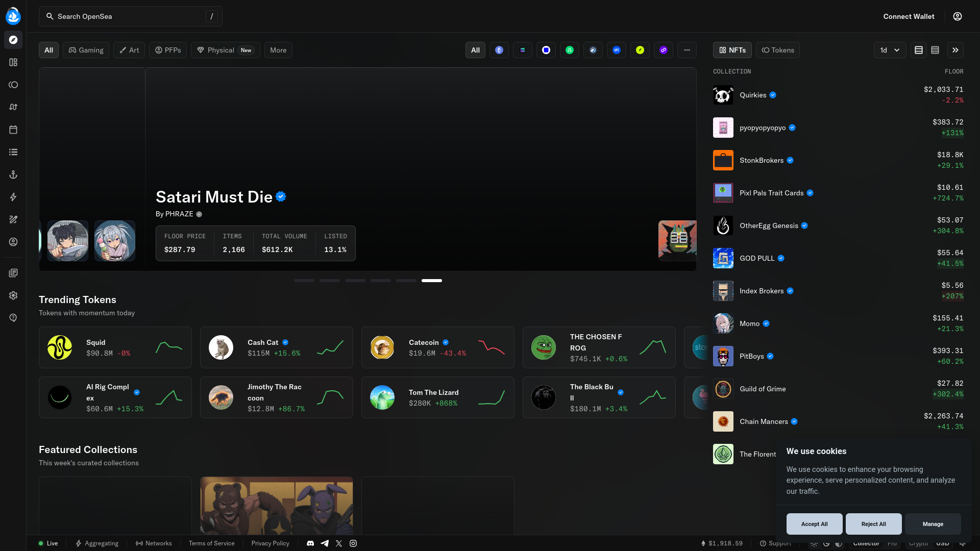The height and width of the screenshot is (551, 980).
Task: Open the tokens coin icon in sidebar
Action: click(13, 85)
